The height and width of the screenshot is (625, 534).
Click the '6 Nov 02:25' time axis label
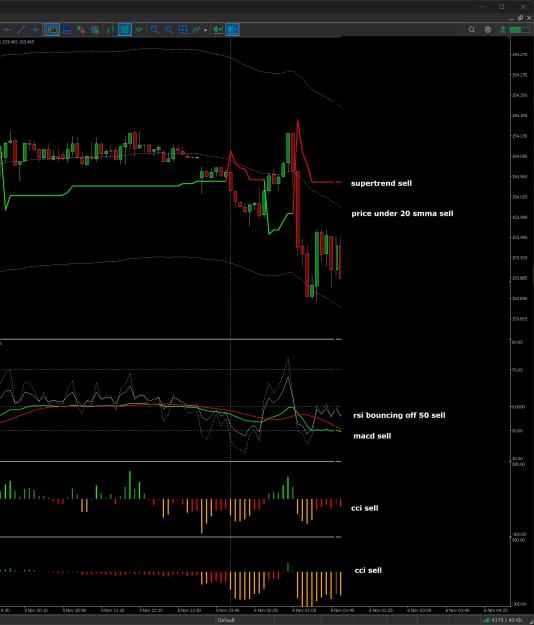381,611
